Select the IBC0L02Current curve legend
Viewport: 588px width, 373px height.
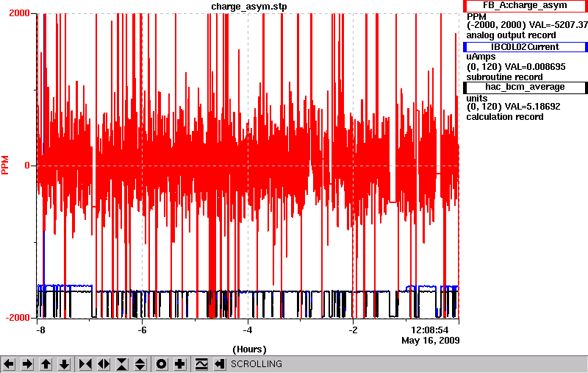(x=525, y=47)
